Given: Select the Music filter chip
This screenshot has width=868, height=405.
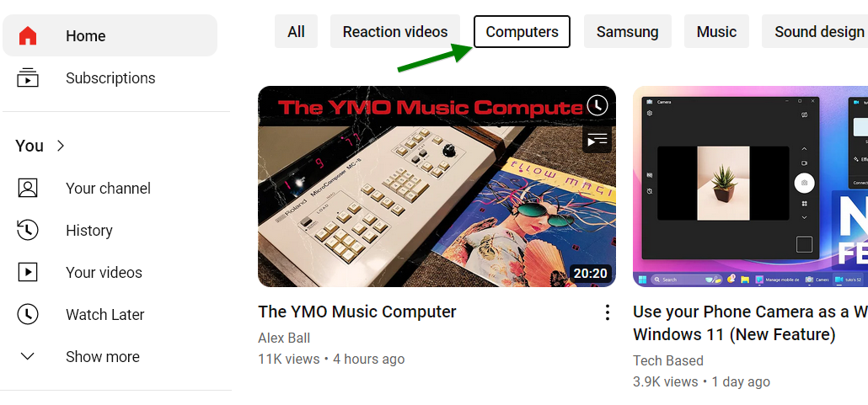Looking at the screenshot, I should (716, 31).
